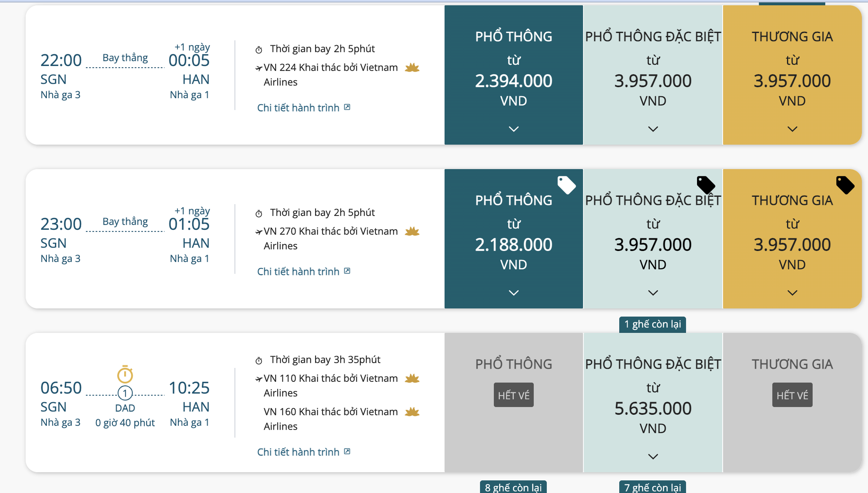Click the lotus logo next to VN 160

point(411,412)
